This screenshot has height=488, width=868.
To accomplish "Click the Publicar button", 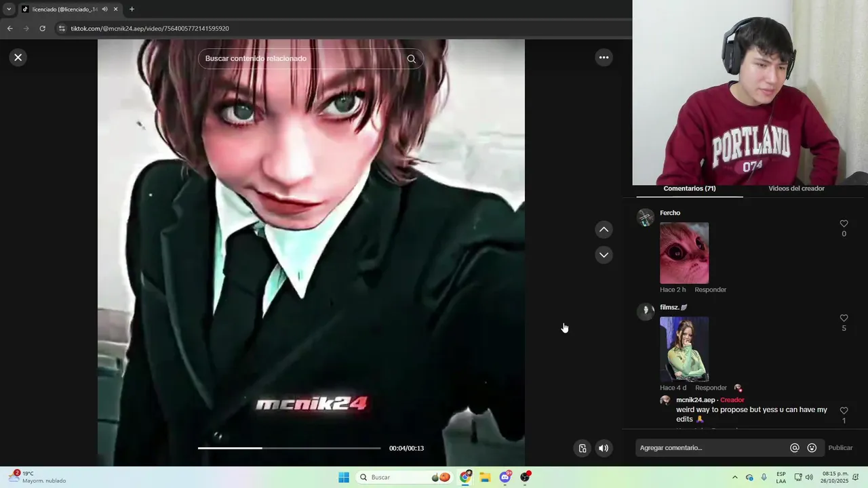I will pyautogui.click(x=840, y=448).
